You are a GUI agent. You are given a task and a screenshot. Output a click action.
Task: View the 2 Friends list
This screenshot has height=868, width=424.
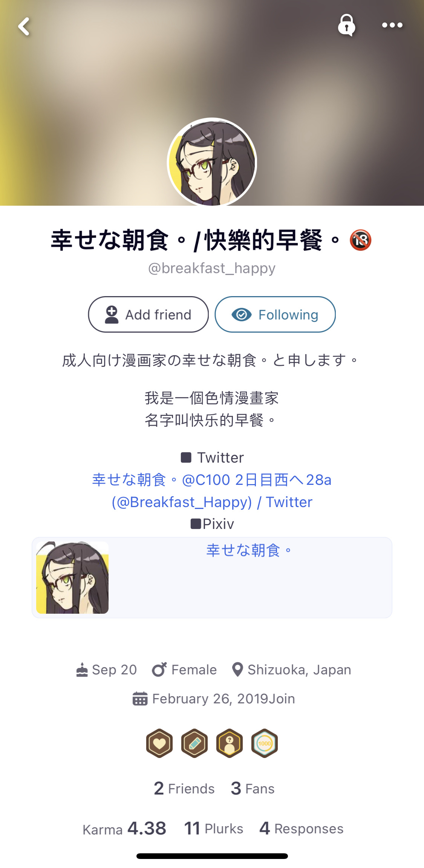point(184,788)
